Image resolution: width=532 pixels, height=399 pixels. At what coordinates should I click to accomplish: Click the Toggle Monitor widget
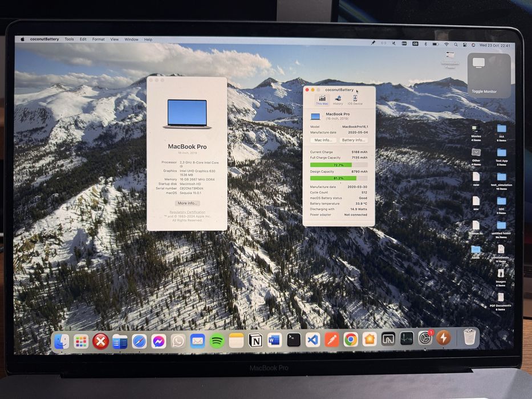[x=489, y=75]
